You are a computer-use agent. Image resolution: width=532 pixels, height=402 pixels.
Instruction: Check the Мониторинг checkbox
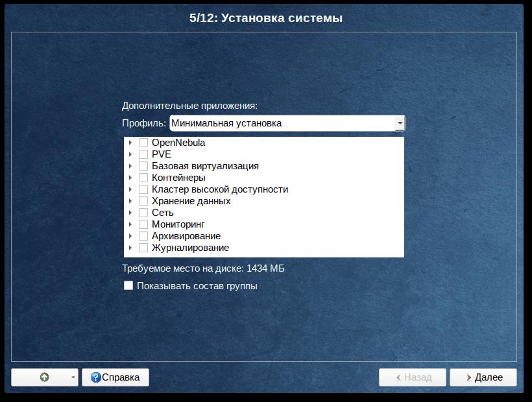point(143,224)
